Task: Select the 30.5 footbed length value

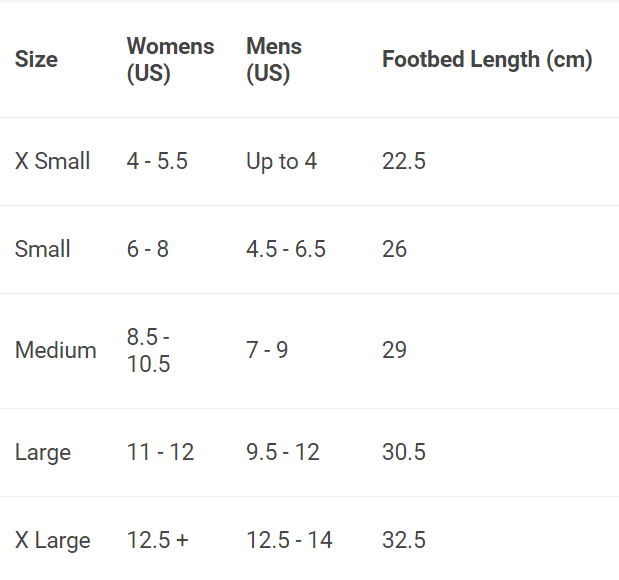Action: click(404, 452)
